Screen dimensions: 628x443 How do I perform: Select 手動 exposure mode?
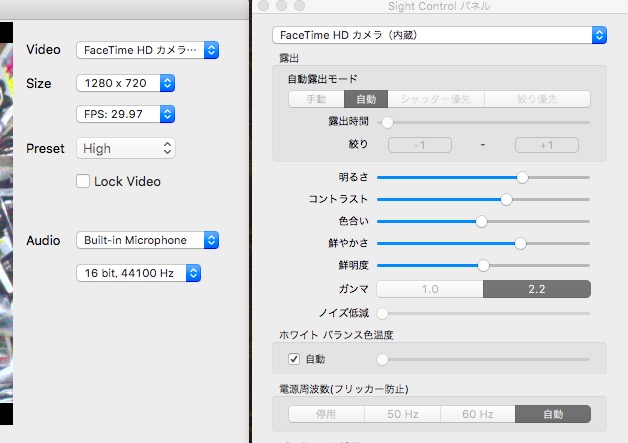click(315, 99)
